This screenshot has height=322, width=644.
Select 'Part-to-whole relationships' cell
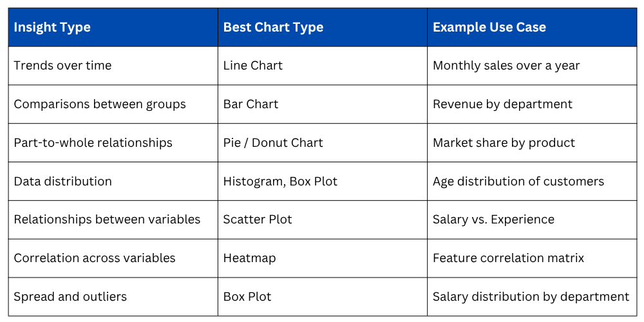point(93,143)
